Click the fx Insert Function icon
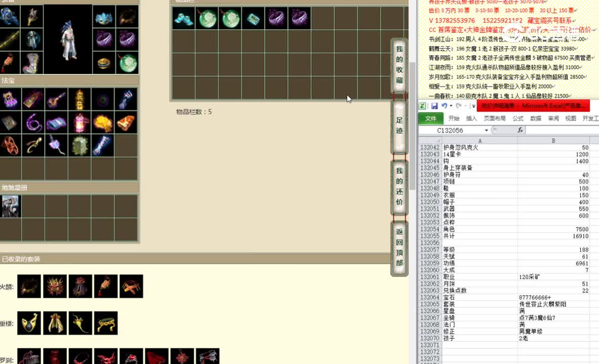Image resolution: width=599 pixels, height=364 pixels. pos(520,130)
